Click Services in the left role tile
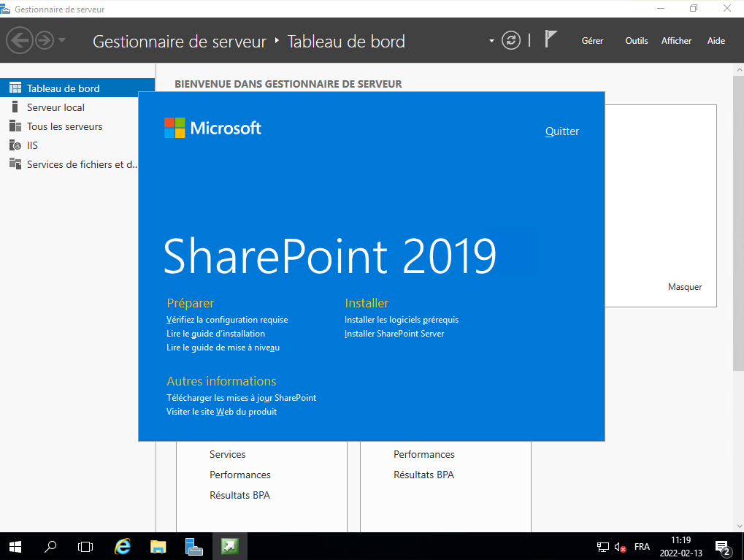Image resolution: width=744 pixels, height=560 pixels. click(227, 454)
